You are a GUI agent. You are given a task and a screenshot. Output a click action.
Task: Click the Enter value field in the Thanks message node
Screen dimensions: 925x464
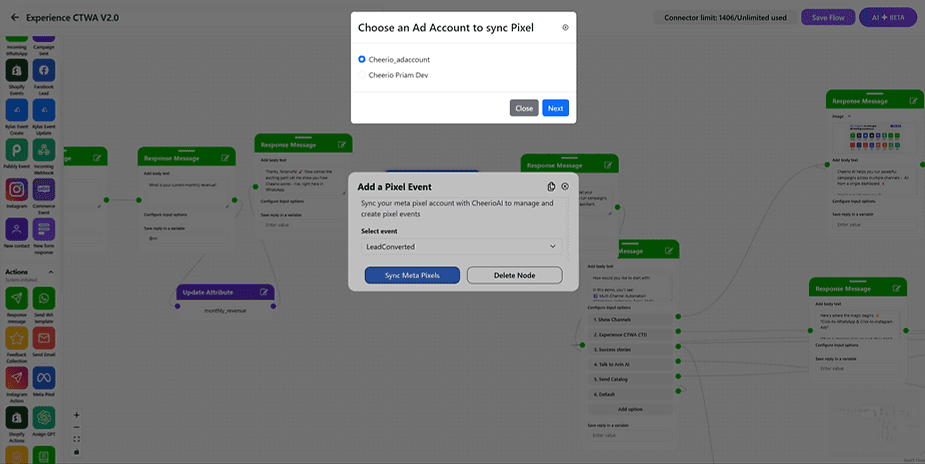(x=303, y=225)
